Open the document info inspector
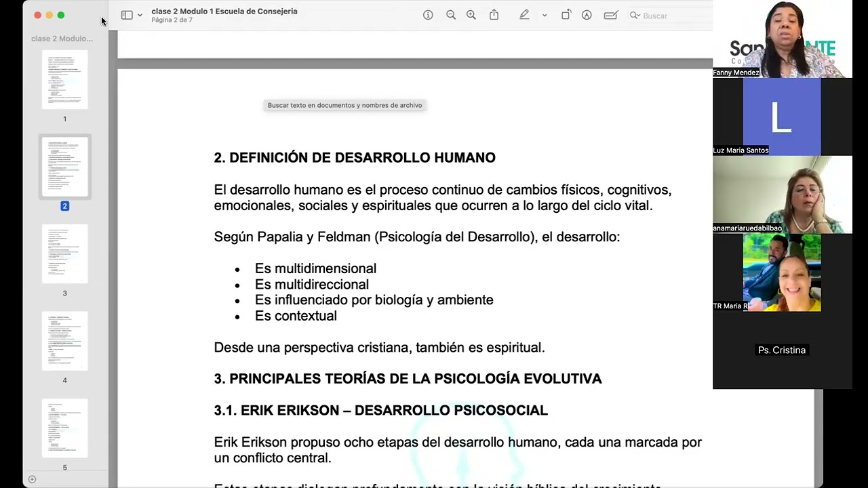The image size is (868, 488). 428,15
